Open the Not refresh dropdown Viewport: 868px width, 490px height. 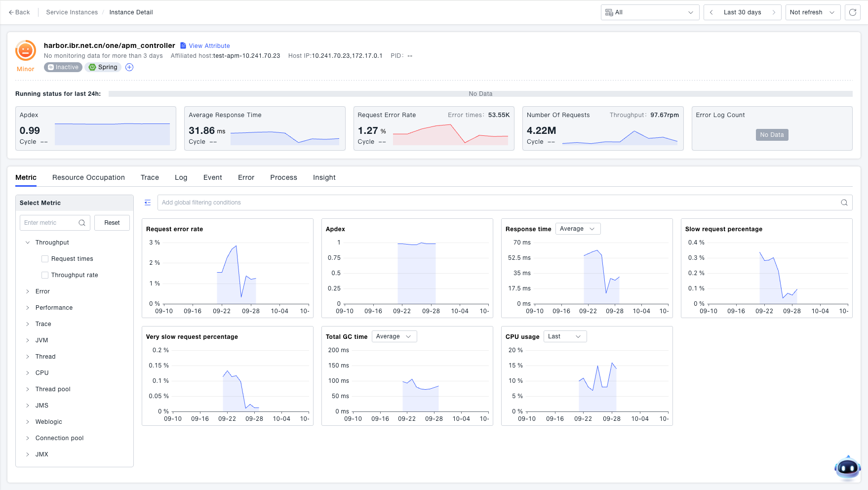[x=812, y=12]
